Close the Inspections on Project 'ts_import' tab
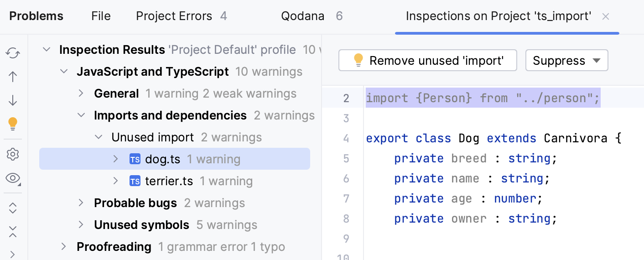This screenshot has height=260, width=644. pos(606,17)
